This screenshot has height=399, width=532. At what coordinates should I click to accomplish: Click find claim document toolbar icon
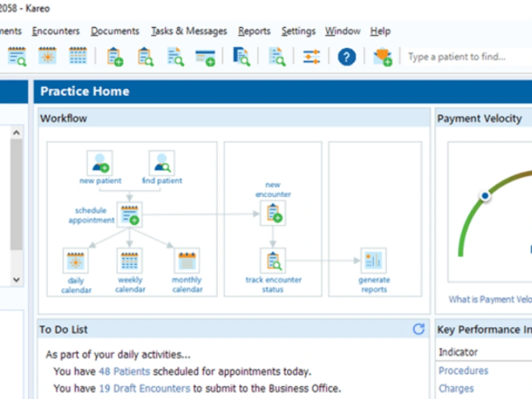tap(176, 56)
